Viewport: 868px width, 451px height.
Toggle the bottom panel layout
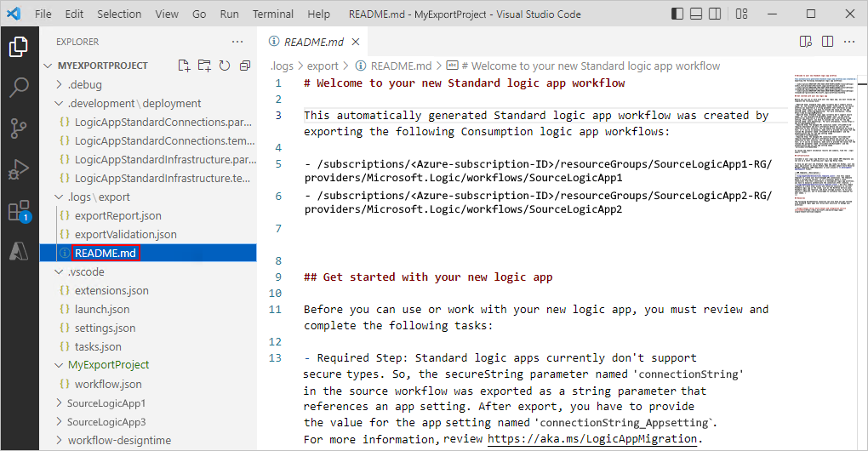click(696, 14)
